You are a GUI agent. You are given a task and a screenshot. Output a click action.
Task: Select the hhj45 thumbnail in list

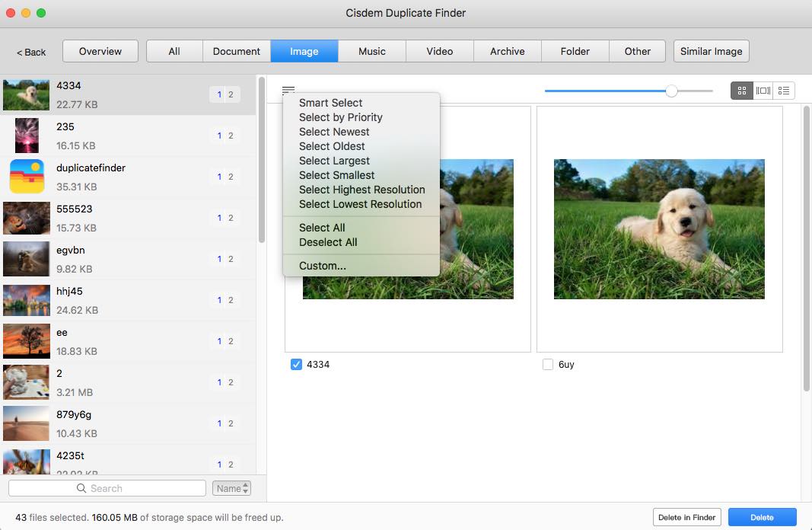(x=27, y=300)
